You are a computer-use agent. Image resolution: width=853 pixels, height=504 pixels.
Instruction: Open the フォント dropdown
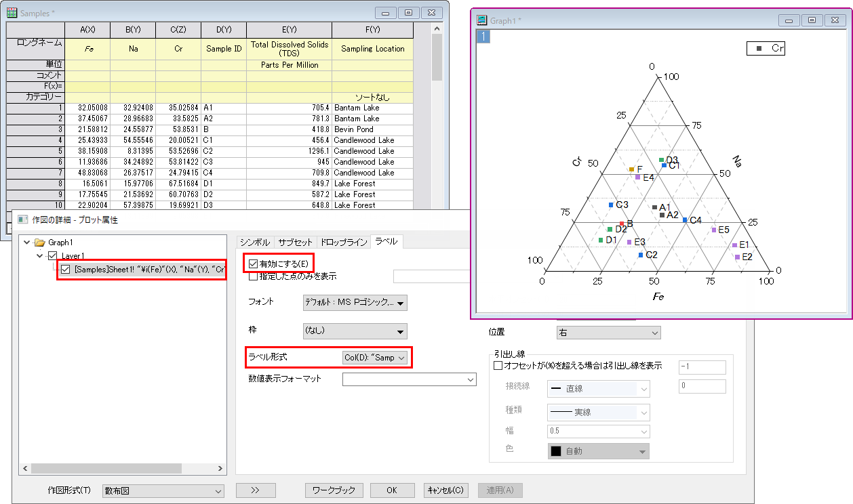[355, 303]
